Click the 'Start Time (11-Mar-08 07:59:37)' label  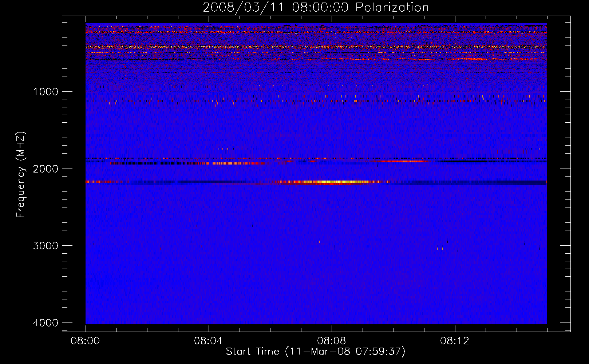[x=316, y=352]
